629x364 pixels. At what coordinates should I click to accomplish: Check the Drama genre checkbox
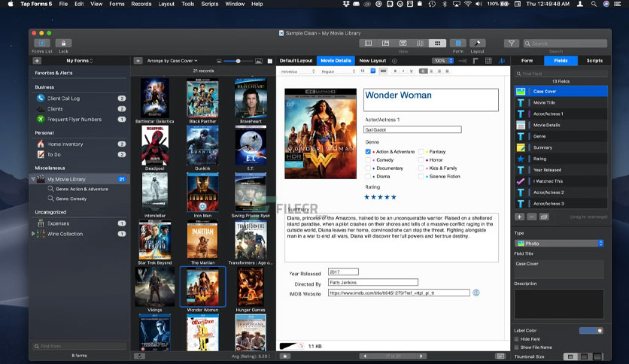click(368, 177)
